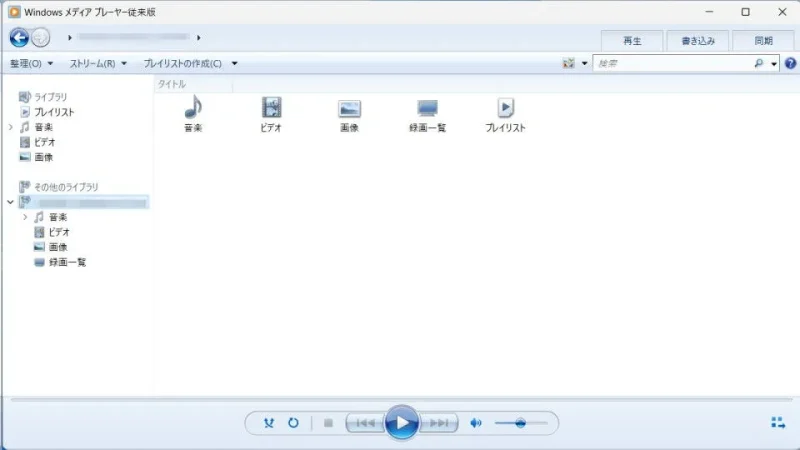The width and height of the screenshot is (800, 450).
Task: Click the help question mark icon
Action: pyautogui.click(x=790, y=63)
